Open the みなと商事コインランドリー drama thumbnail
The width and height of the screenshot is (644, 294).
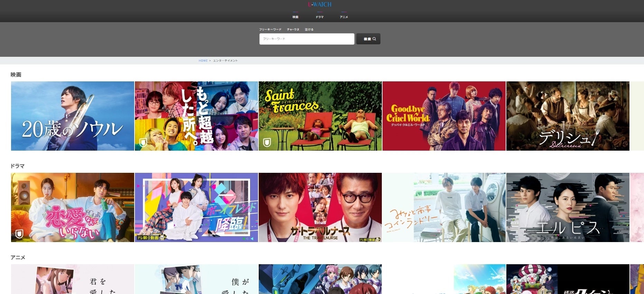444,207
